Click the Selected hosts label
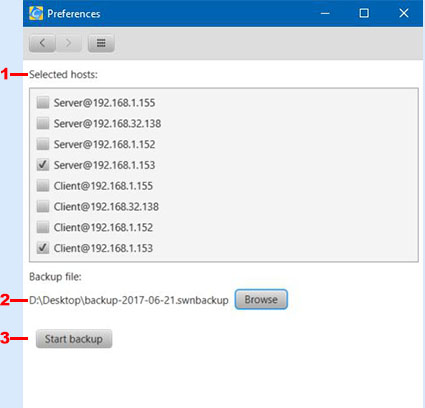Image resolution: width=425 pixels, height=408 pixels. [x=63, y=74]
